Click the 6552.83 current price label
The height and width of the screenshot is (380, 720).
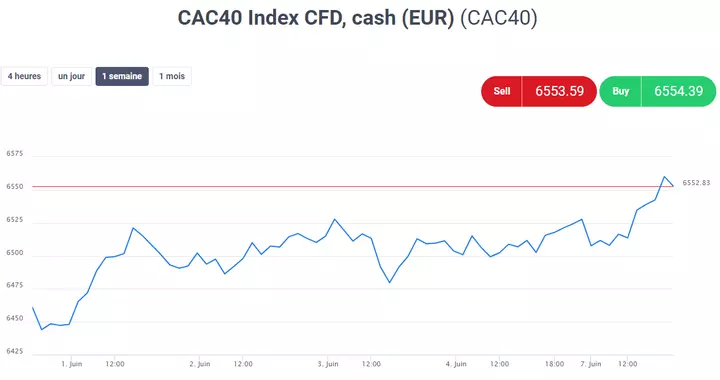696,183
